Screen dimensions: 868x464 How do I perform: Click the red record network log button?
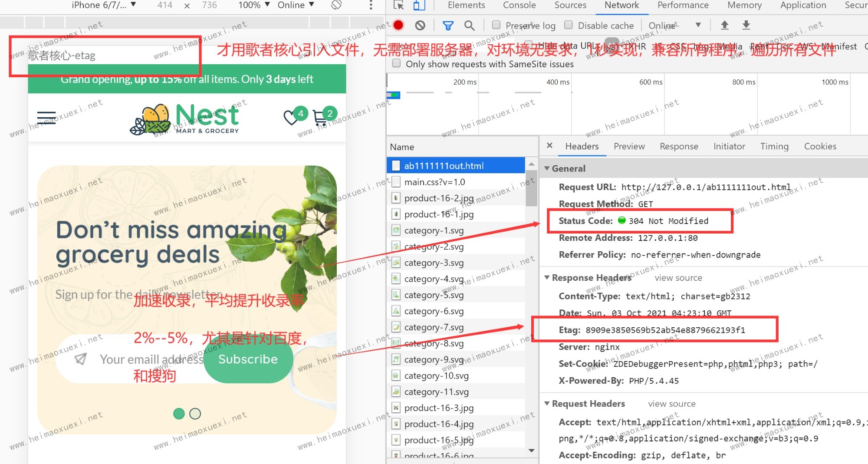click(x=398, y=25)
